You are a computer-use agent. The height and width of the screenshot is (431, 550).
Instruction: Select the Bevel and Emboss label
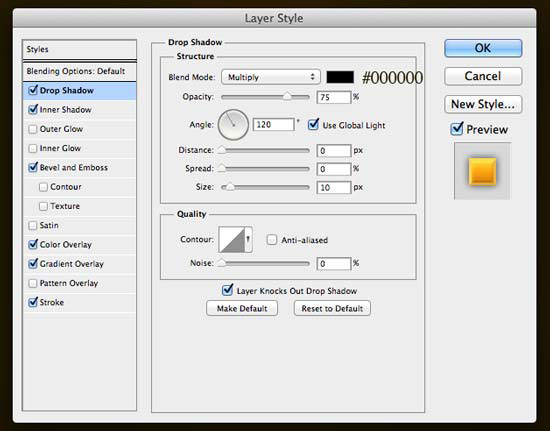point(74,168)
